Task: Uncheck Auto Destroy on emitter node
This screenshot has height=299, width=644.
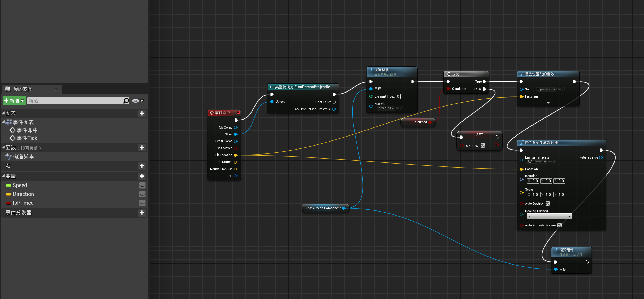Action: pos(548,204)
